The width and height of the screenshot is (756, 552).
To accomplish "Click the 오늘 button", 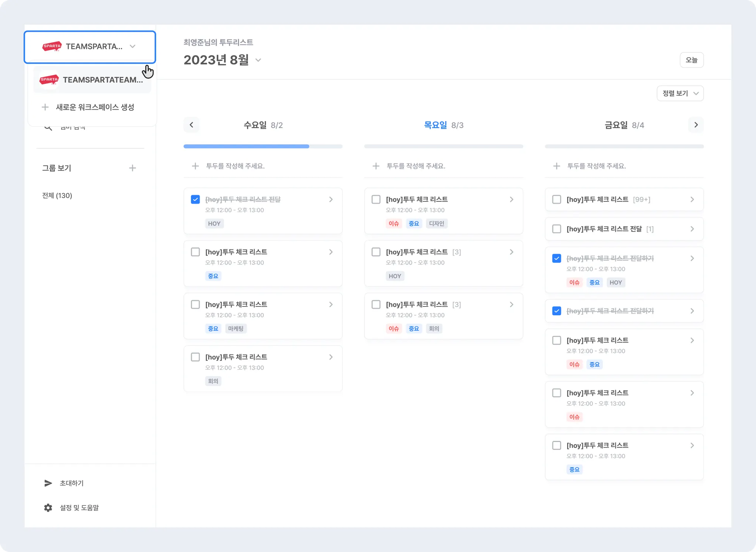I will pos(691,60).
